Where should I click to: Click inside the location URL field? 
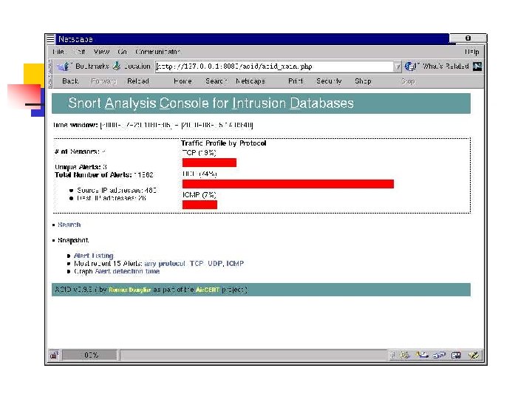pyautogui.click(x=274, y=66)
